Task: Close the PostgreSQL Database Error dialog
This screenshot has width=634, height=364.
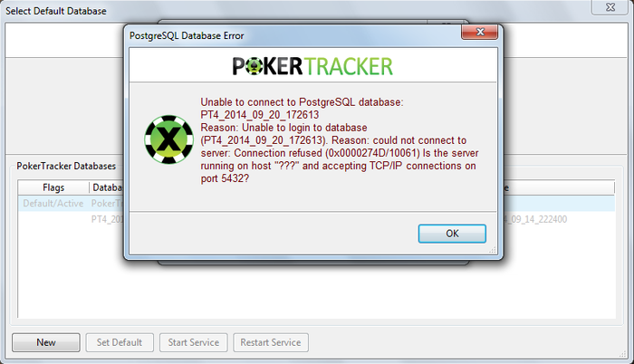Action: point(479,32)
